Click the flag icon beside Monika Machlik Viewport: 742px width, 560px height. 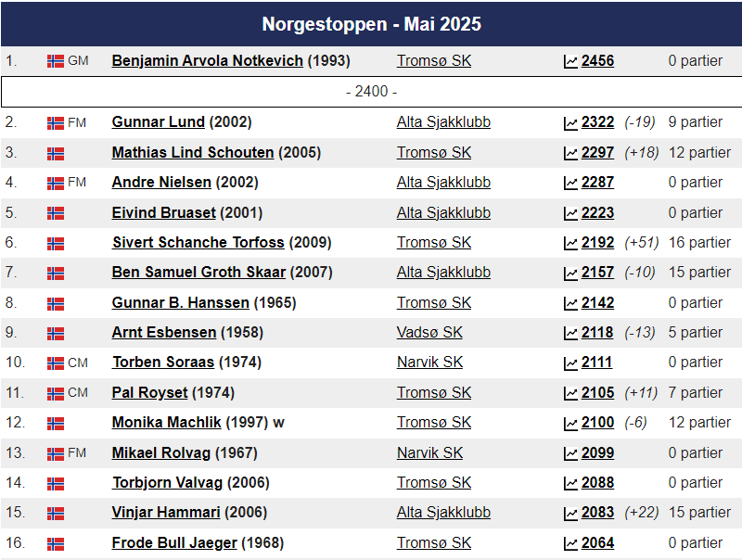tap(56, 424)
